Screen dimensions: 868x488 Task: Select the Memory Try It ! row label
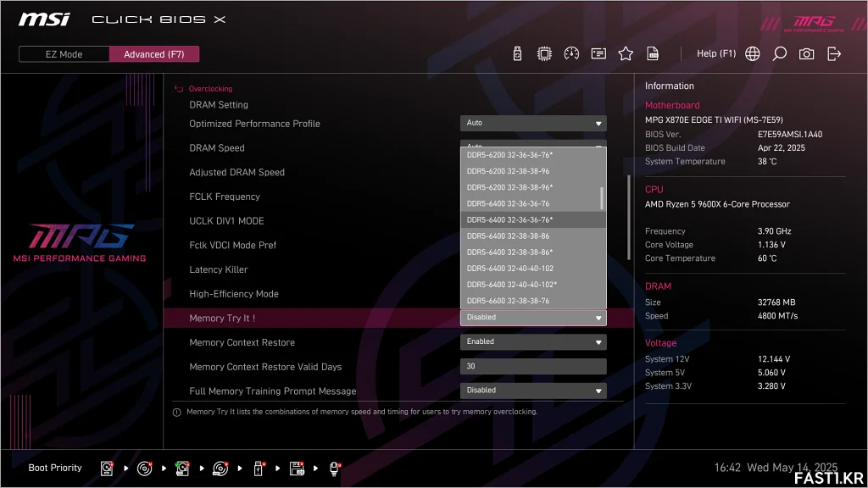point(222,319)
